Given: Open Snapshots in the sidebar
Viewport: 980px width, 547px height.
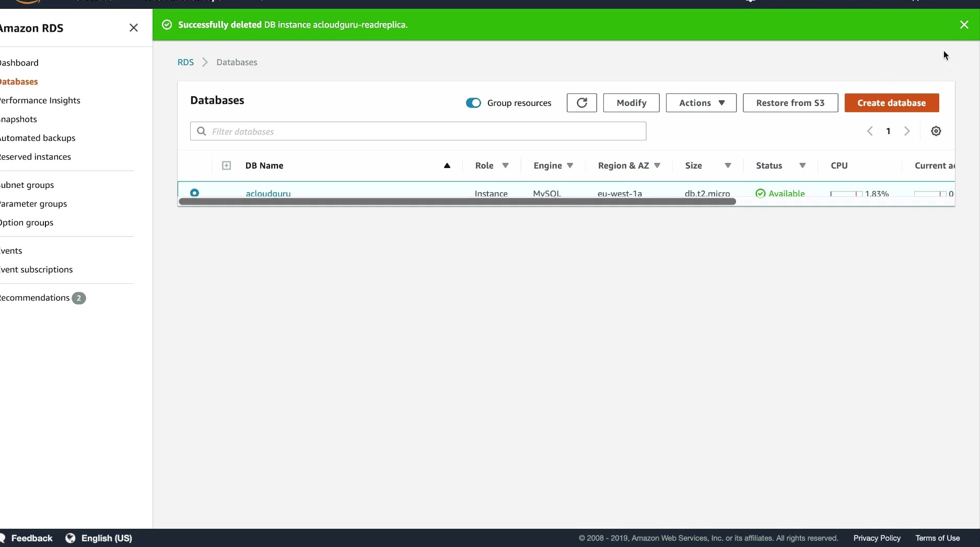Looking at the screenshot, I should pos(18,119).
